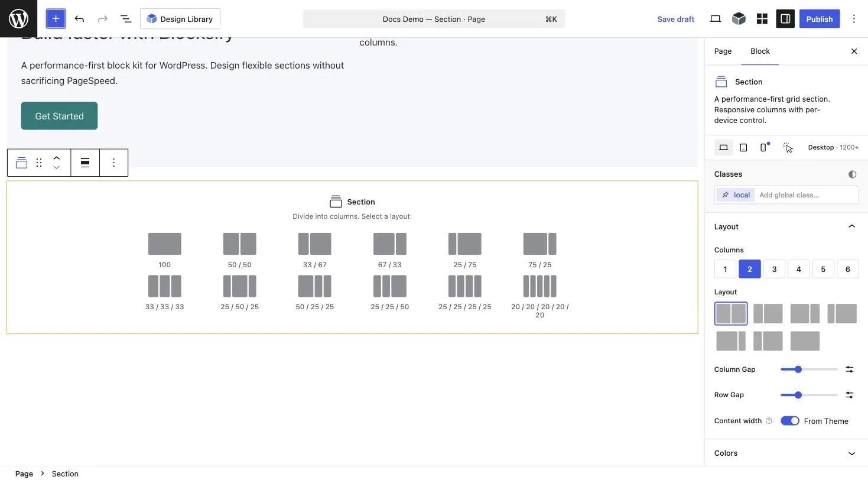Pick the 100 single-column layout
The width and height of the screenshot is (868, 480).
click(x=164, y=251)
